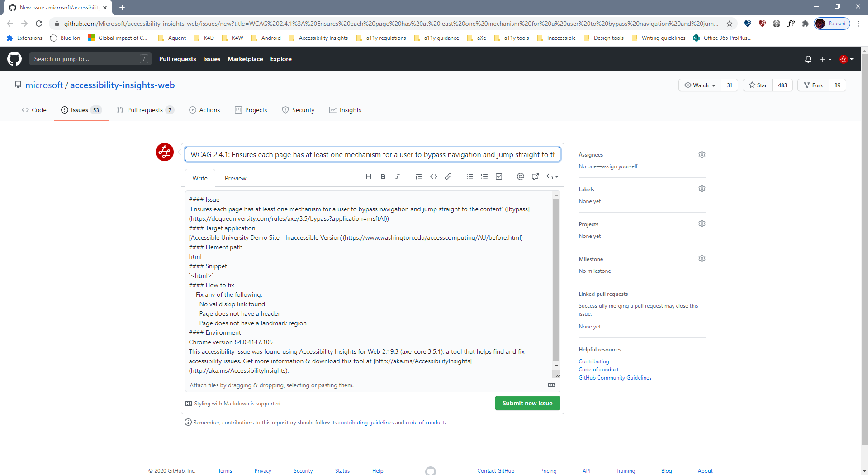Open Chrome extensions puzzle icon

[805, 24]
